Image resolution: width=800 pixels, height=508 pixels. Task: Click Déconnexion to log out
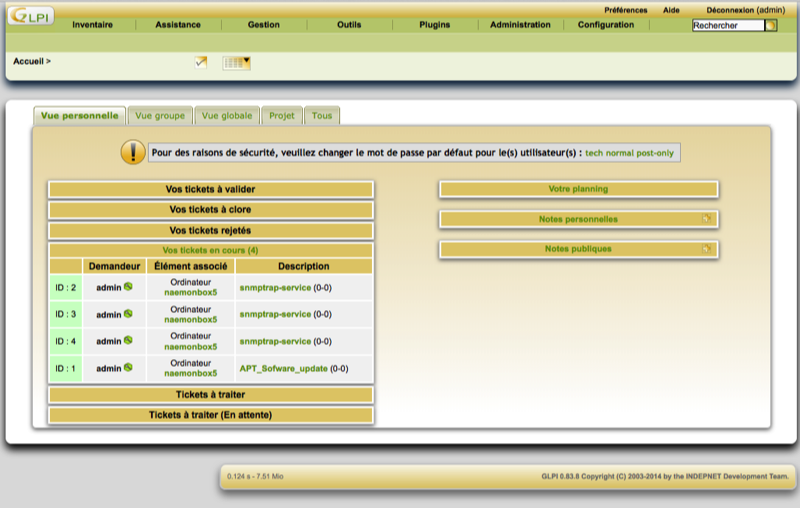click(728, 9)
